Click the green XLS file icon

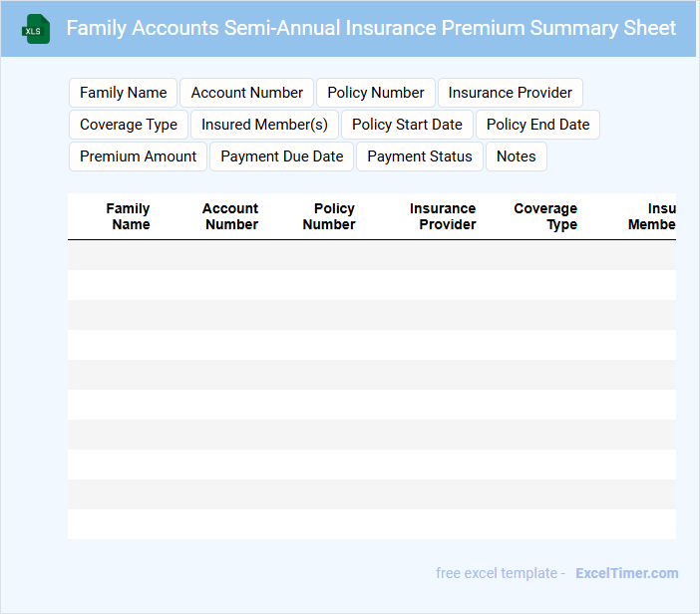[36, 29]
